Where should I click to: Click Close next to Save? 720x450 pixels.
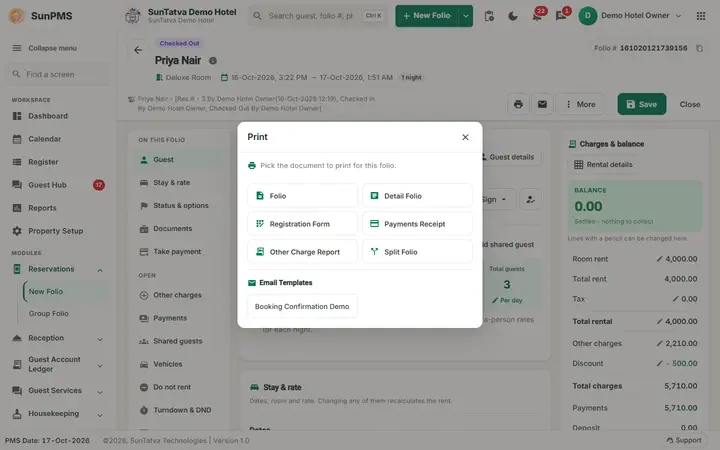click(x=690, y=104)
